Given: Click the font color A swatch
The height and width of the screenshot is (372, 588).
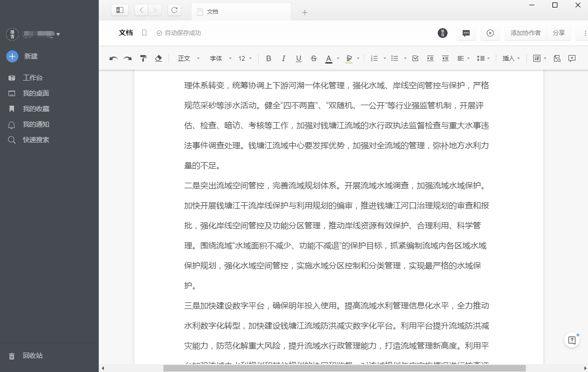Looking at the screenshot, I should tap(329, 59).
